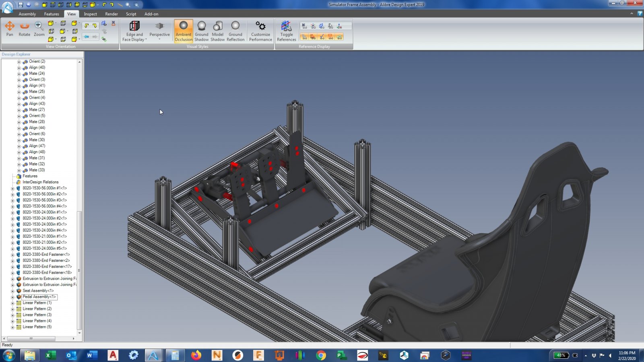Select Align (47) constraint
Image resolution: width=644 pixels, height=362 pixels.
(x=37, y=146)
